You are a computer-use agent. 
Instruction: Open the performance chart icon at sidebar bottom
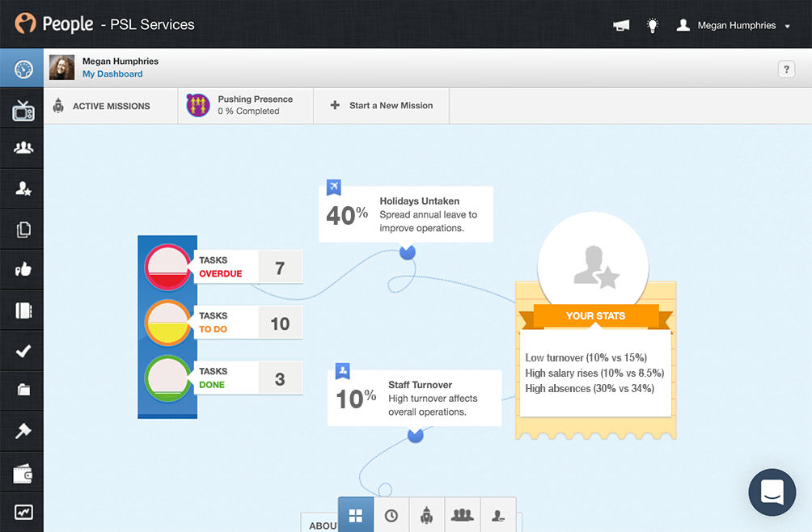tap(22, 512)
